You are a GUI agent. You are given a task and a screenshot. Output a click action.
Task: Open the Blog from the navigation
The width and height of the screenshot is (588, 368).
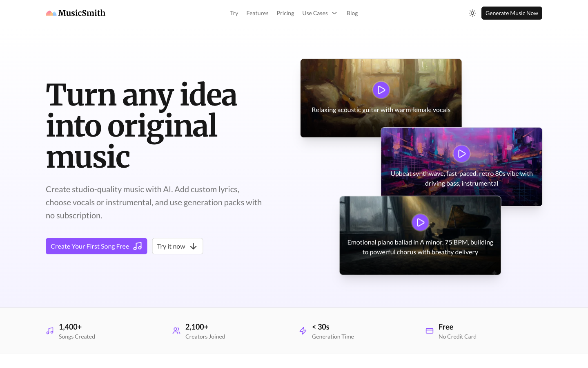point(352,13)
